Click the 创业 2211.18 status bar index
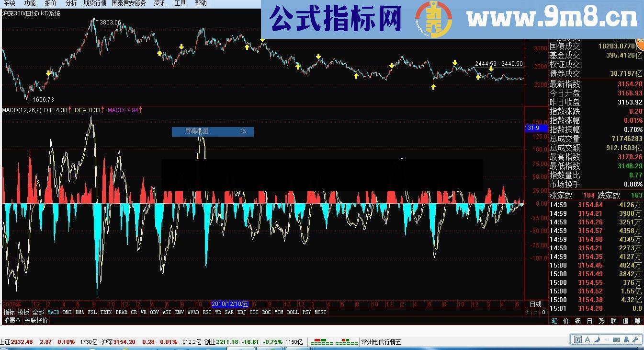The height and width of the screenshot is (350, 644). pyautogui.click(x=220, y=342)
